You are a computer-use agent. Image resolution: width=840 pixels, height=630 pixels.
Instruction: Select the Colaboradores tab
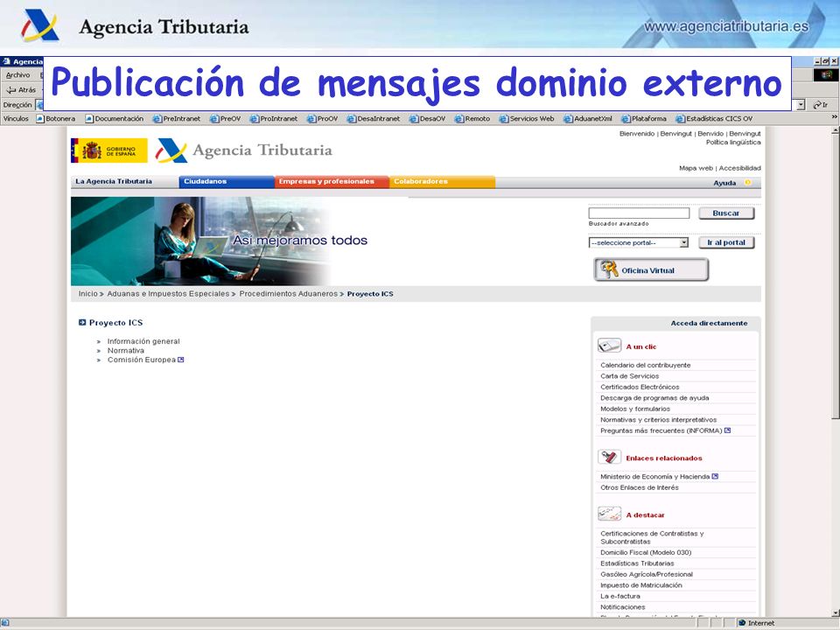(x=442, y=182)
